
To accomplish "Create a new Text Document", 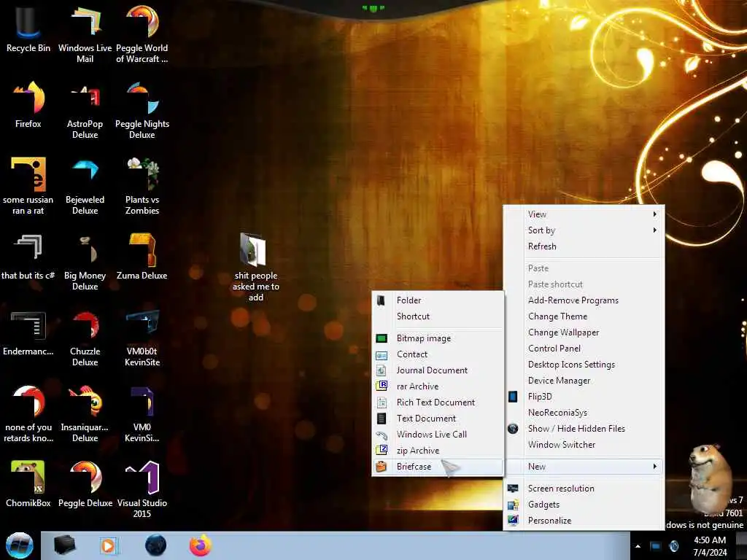I will coord(438,419).
